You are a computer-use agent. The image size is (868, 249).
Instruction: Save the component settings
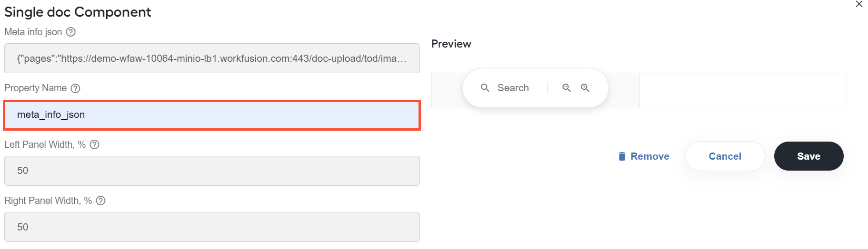[x=808, y=156]
